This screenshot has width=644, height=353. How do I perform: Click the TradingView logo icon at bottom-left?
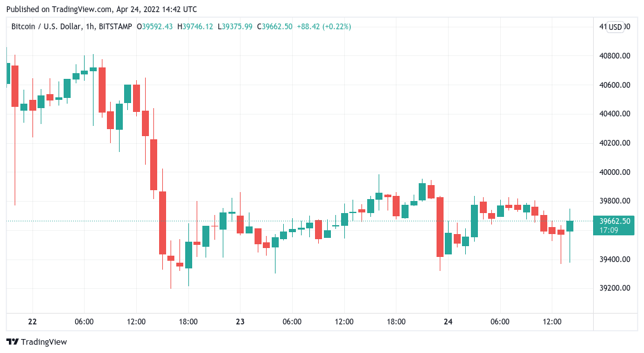pos(12,342)
